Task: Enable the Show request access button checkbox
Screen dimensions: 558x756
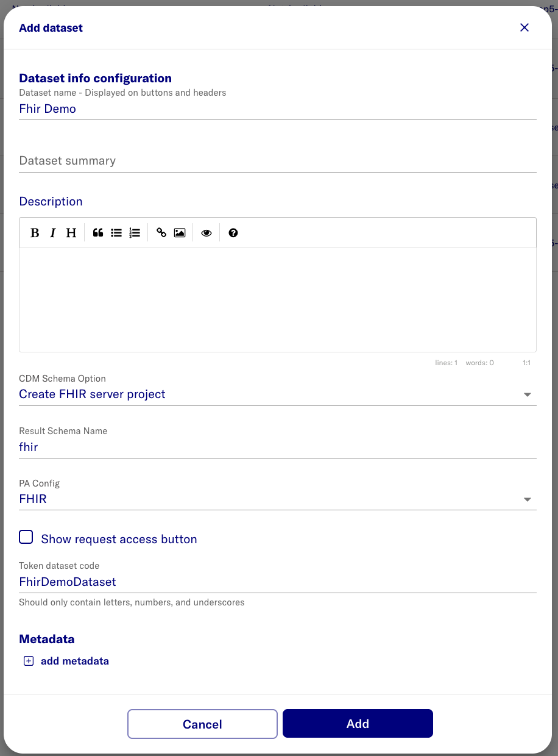Action: [x=26, y=537]
